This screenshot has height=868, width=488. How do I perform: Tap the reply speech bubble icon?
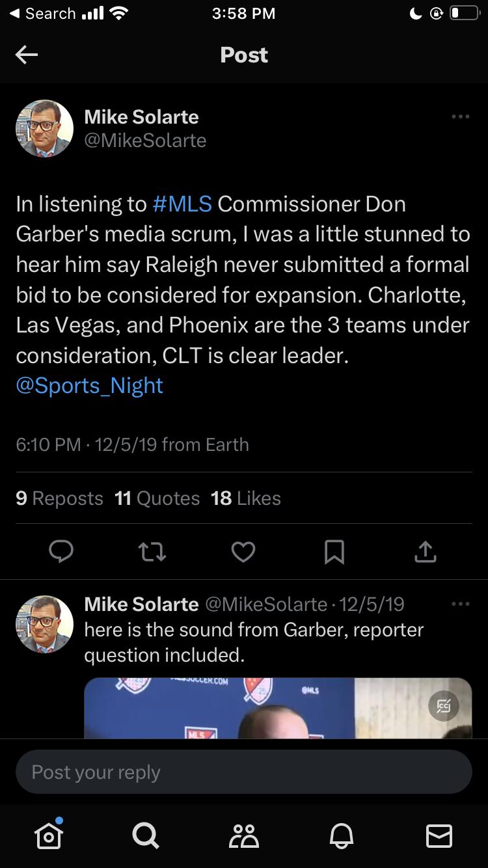click(61, 552)
